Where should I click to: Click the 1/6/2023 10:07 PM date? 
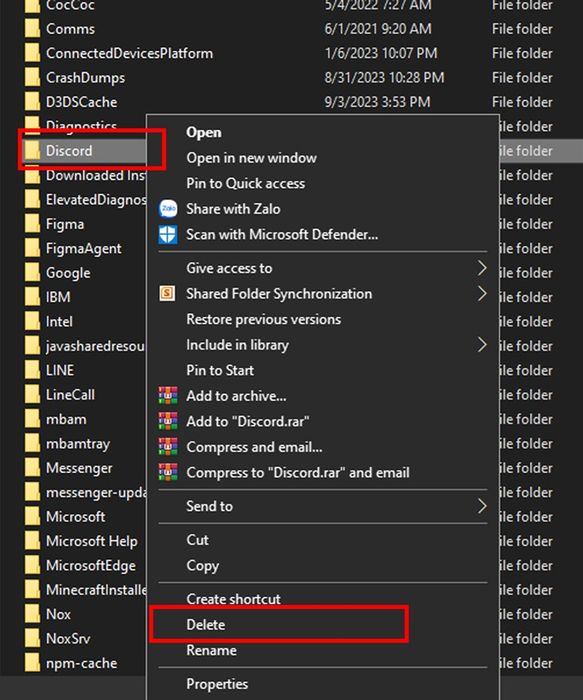point(381,53)
